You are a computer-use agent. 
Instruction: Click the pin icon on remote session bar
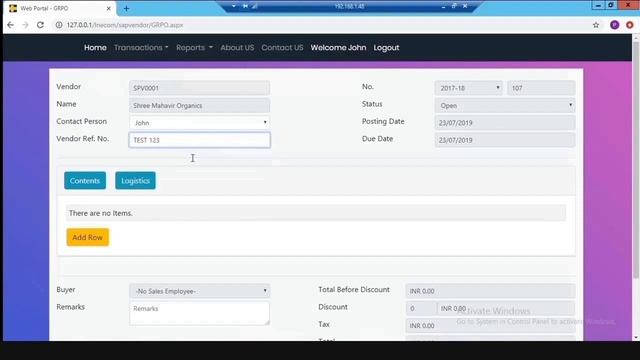(x=245, y=6)
